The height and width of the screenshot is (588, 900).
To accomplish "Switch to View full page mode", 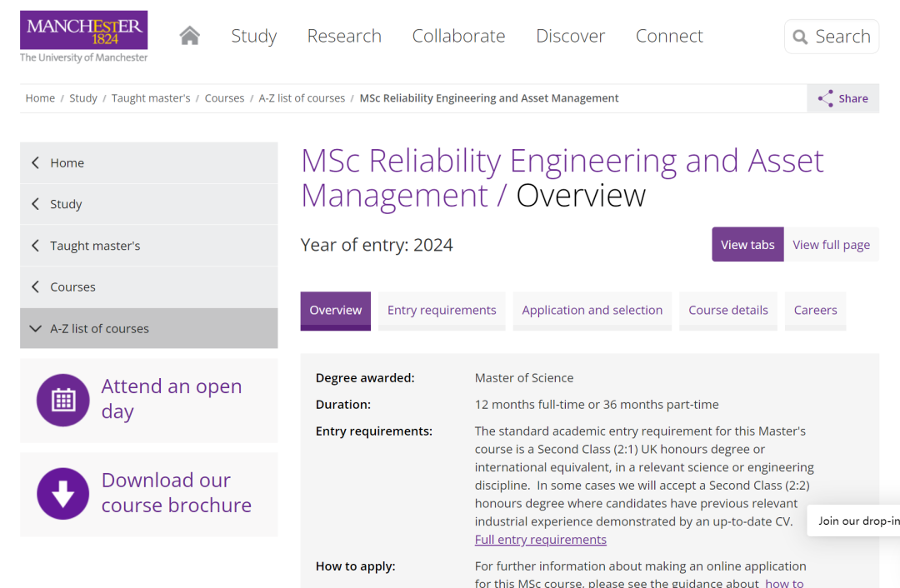I will coord(831,244).
